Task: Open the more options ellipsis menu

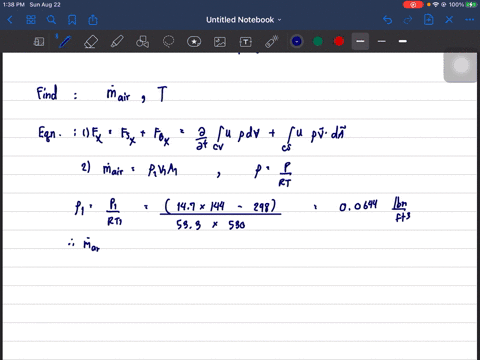Action: (470, 20)
